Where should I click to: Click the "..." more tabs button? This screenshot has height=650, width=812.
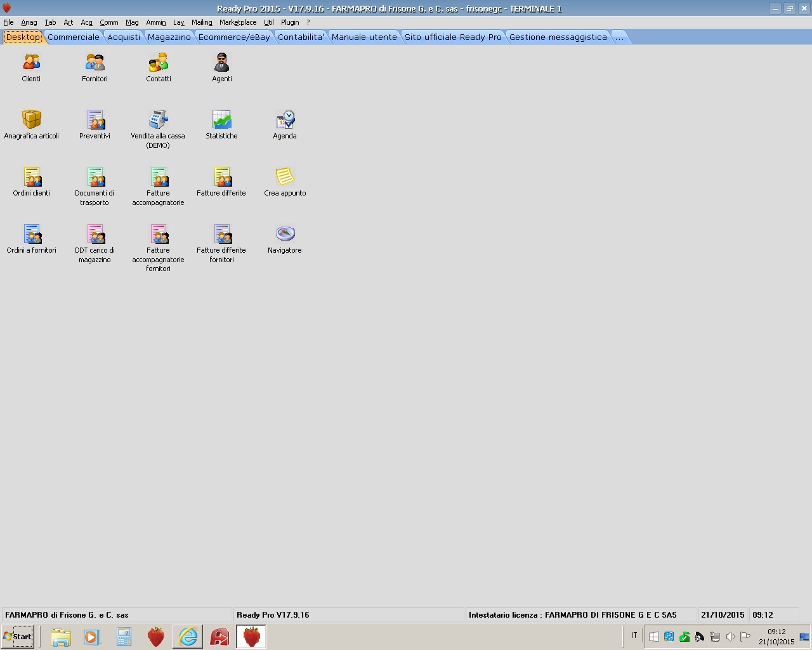pos(619,37)
